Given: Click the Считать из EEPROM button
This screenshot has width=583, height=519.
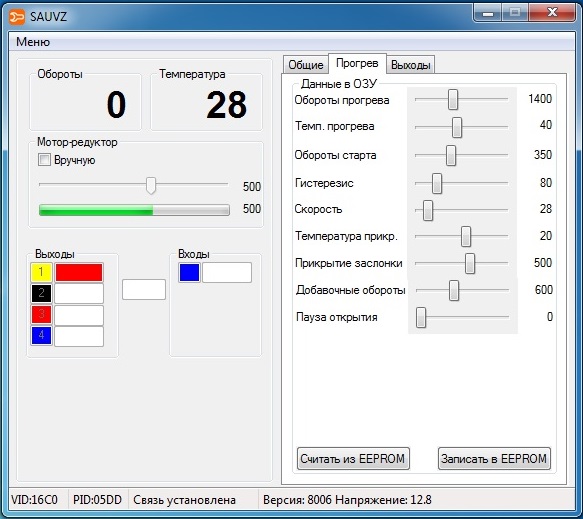Looking at the screenshot, I should click(353, 459).
